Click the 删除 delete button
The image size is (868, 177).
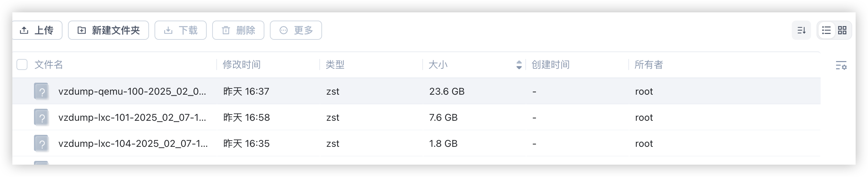pyautogui.click(x=238, y=30)
